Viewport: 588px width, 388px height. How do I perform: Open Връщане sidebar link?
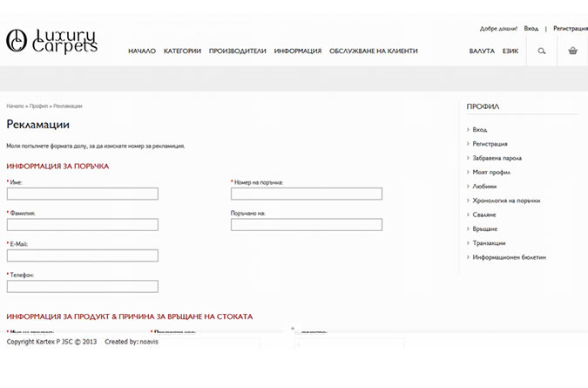485,229
